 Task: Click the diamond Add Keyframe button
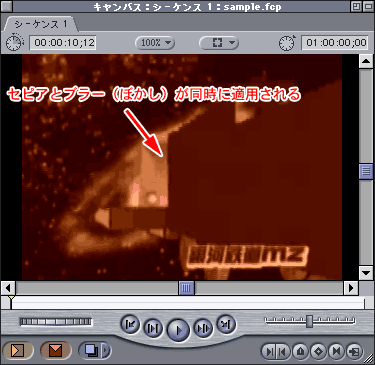tap(318, 351)
